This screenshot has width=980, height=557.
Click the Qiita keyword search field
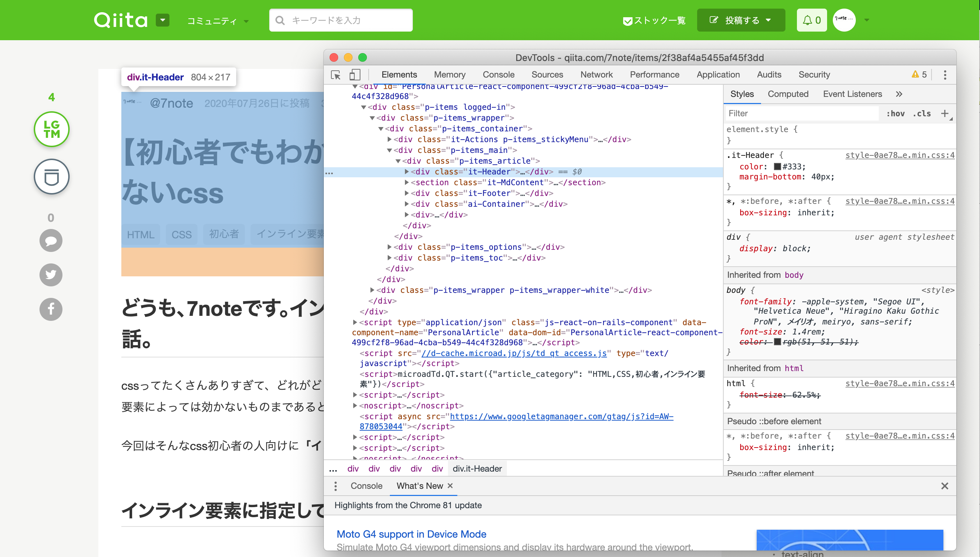pos(340,20)
